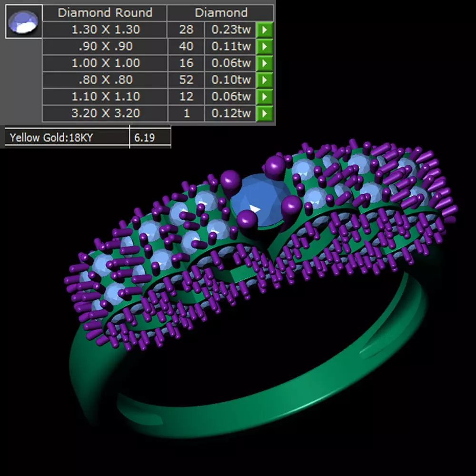476x476 pixels.
Task: Click the quantity cell showing 12
Action: point(186,97)
